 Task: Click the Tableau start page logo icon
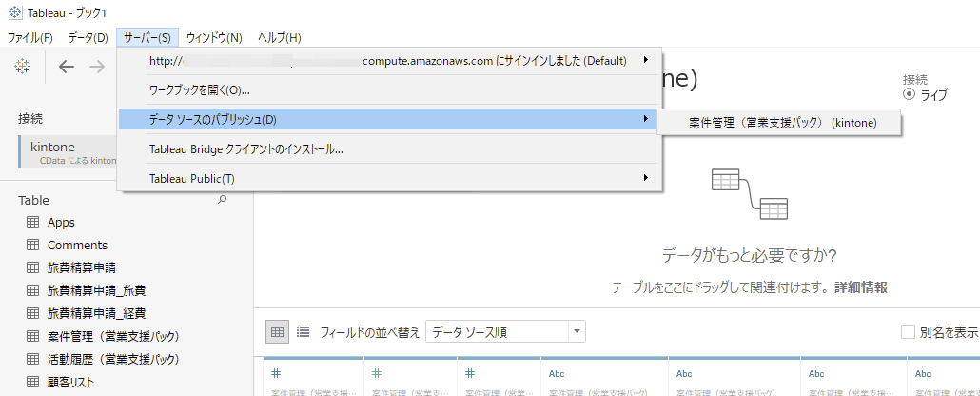pyautogui.click(x=22, y=67)
